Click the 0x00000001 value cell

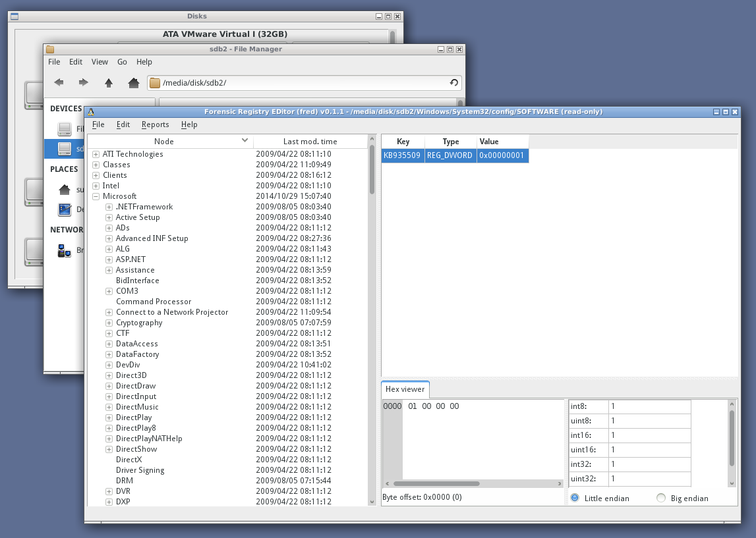pyautogui.click(x=502, y=155)
